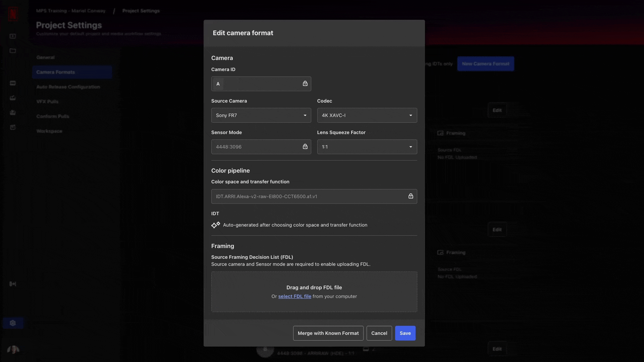Click the top screen icon in sidebar
The image size is (644, 362).
[x=13, y=36]
